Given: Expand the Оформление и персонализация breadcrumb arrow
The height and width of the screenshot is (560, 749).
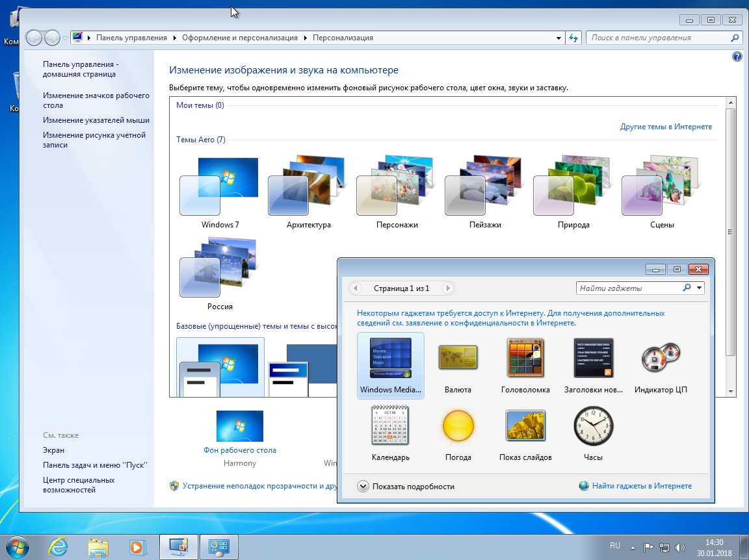Looking at the screenshot, I should pyautogui.click(x=305, y=38).
